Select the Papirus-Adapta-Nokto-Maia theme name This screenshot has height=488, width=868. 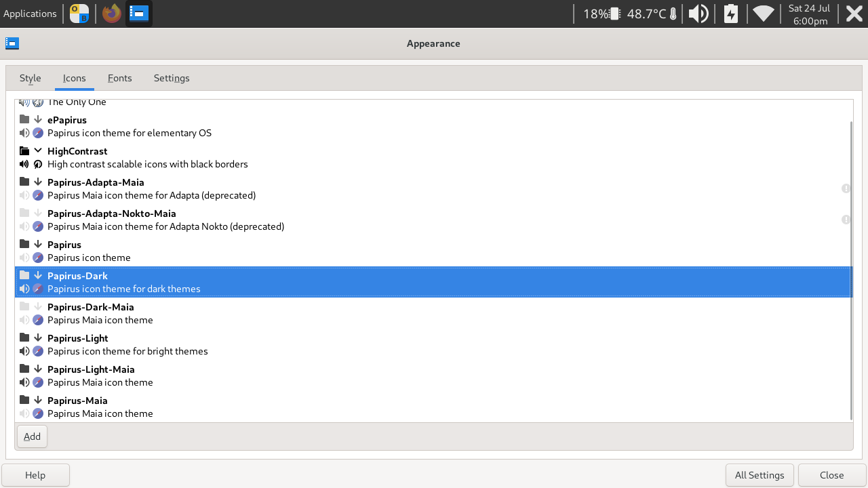pyautogui.click(x=112, y=213)
